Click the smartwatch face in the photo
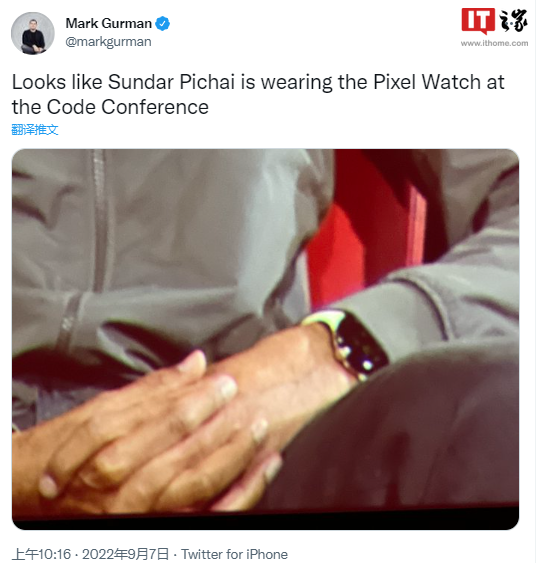 click(x=360, y=345)
